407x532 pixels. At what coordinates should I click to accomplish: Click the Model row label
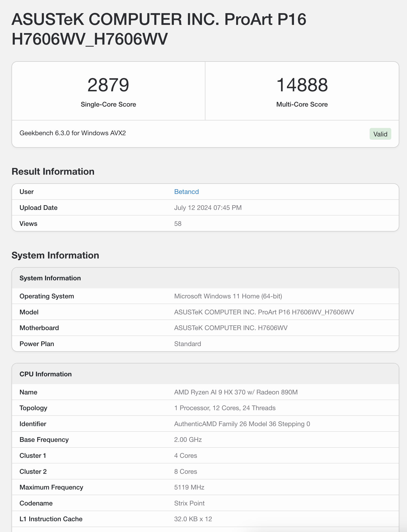click(29, 312)
